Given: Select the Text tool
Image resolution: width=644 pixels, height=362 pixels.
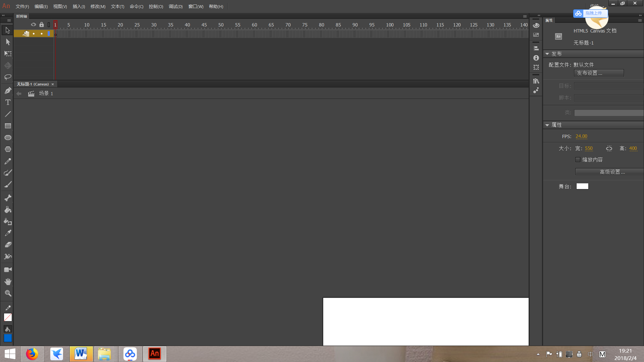Looking at the screenshot, I should [8, 102].
